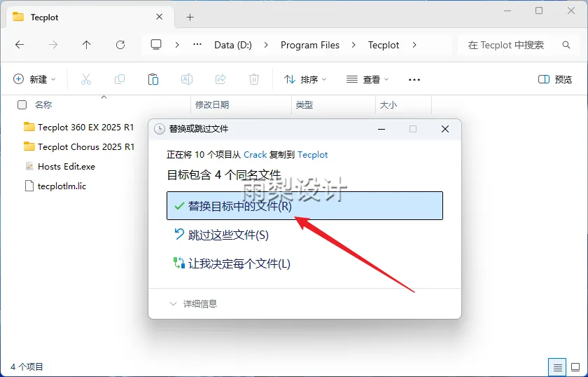Expand chevron after Program Files
This screenshot has width=588, height=377.
(x=353, y=45)
